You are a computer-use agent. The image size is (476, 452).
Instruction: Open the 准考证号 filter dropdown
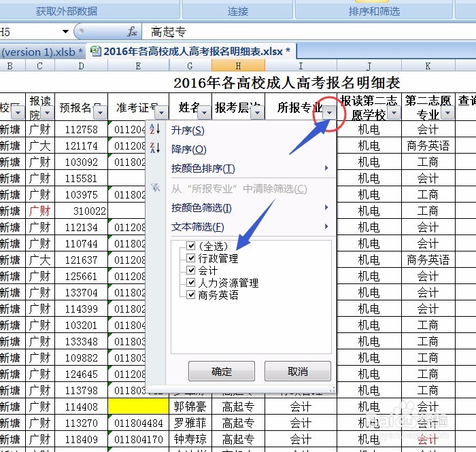coord(161,113)
